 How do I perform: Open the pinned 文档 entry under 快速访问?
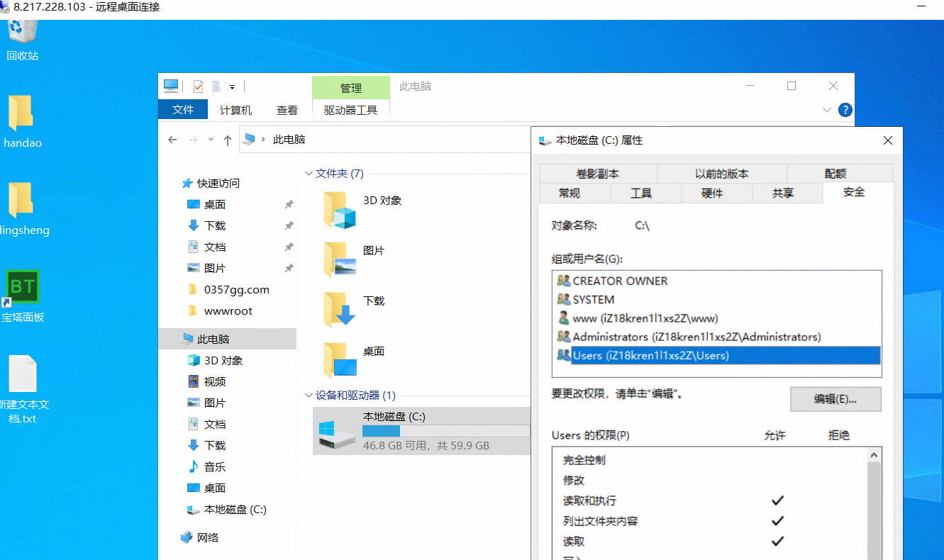[215, 247]
